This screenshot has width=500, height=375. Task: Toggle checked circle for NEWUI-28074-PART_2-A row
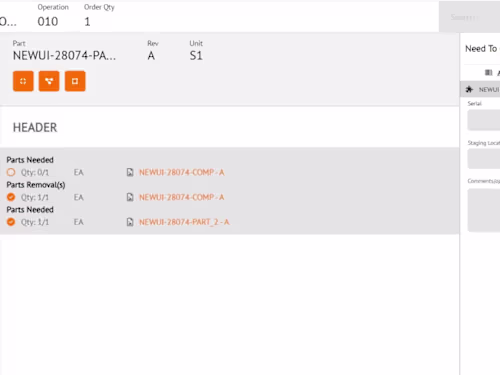point(11,222)
